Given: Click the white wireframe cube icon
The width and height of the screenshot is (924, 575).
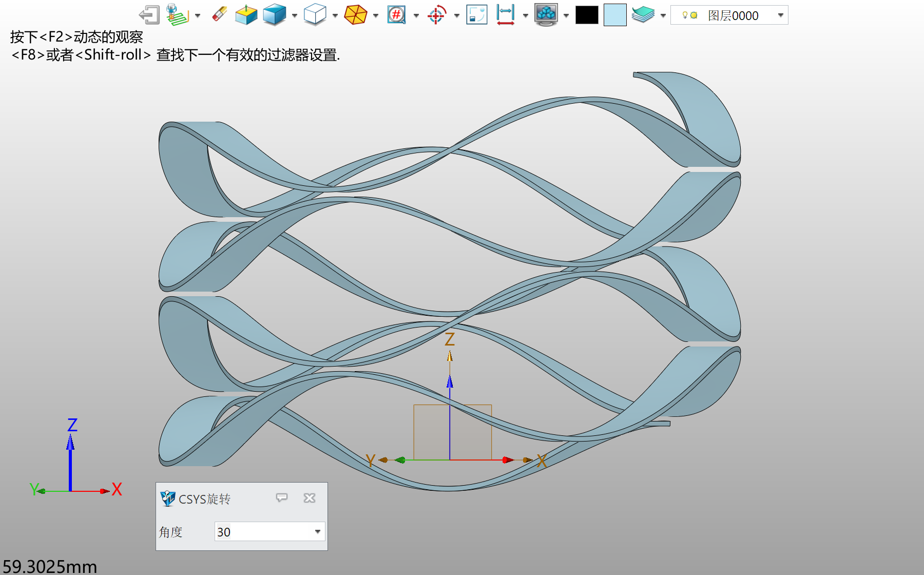Looking at the screenshot, I should 315,15.
